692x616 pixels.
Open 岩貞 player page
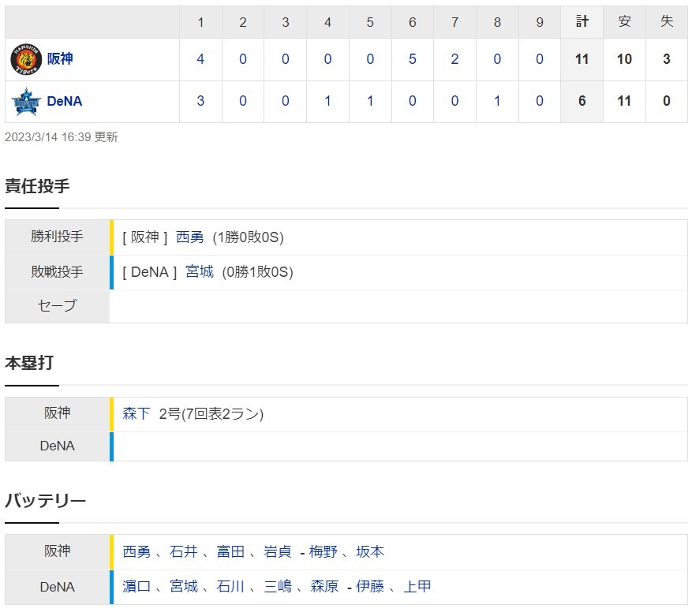click(x=277, y=552)
